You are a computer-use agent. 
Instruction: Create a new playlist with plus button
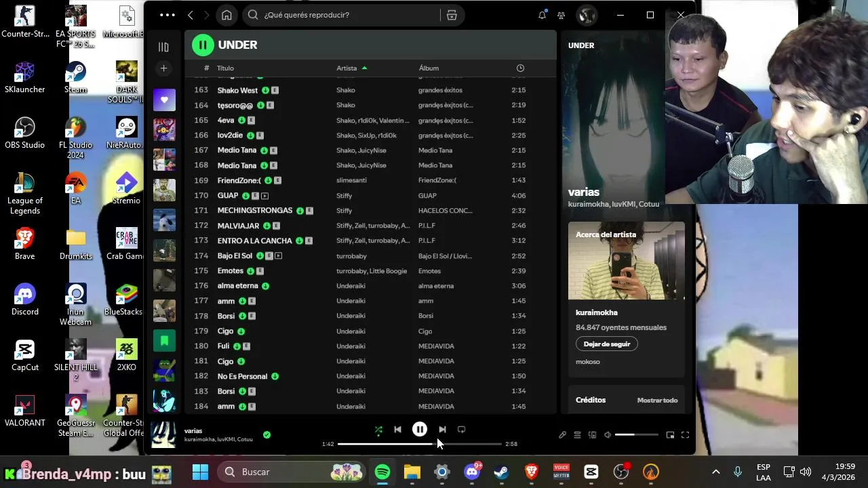click(x=163, y=68)
